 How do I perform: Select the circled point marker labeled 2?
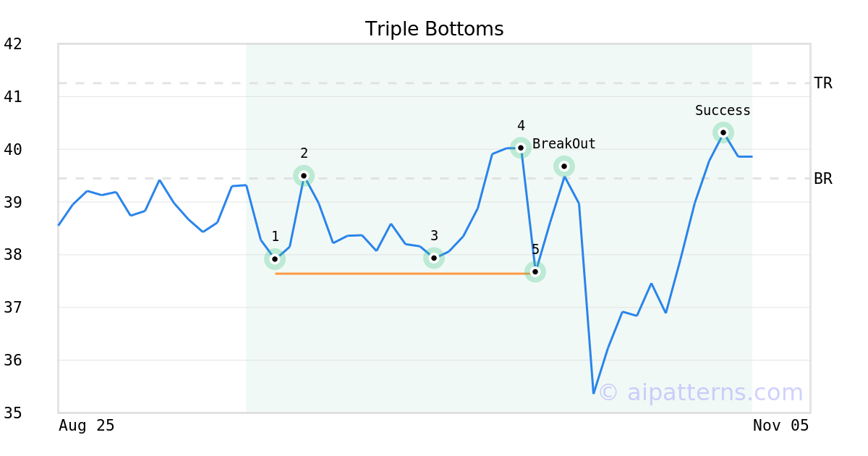[304, 175]
